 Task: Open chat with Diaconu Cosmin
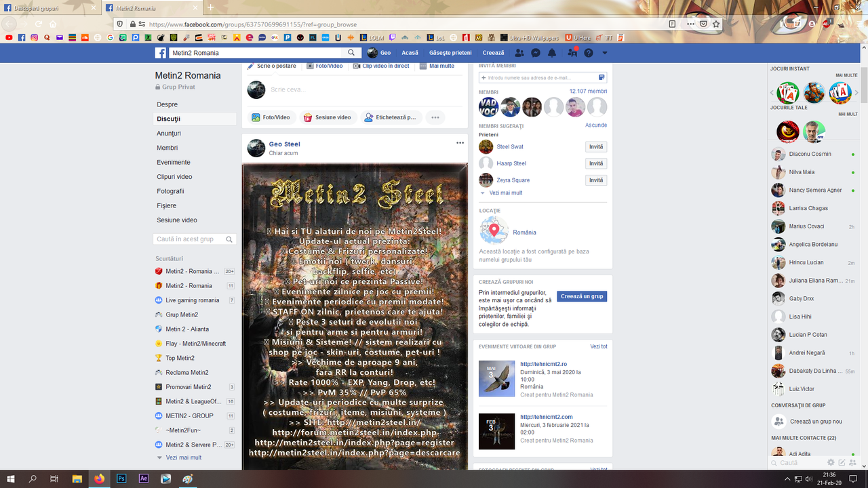(812, 154)
